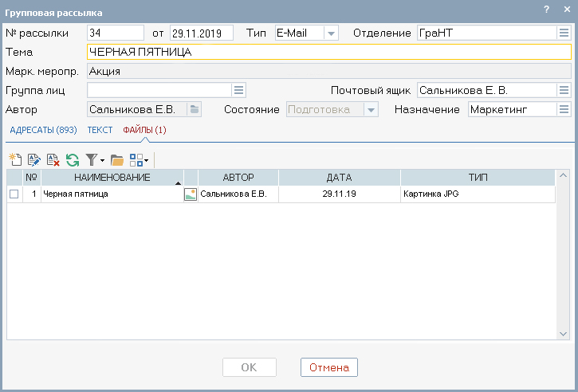This screenshot has height=392, width=578.
Task: Click the № column header
Action: point(32,178)
